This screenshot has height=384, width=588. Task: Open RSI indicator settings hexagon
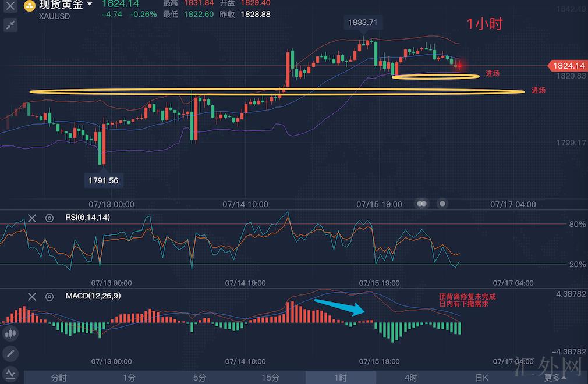click(x=49, y=218)
